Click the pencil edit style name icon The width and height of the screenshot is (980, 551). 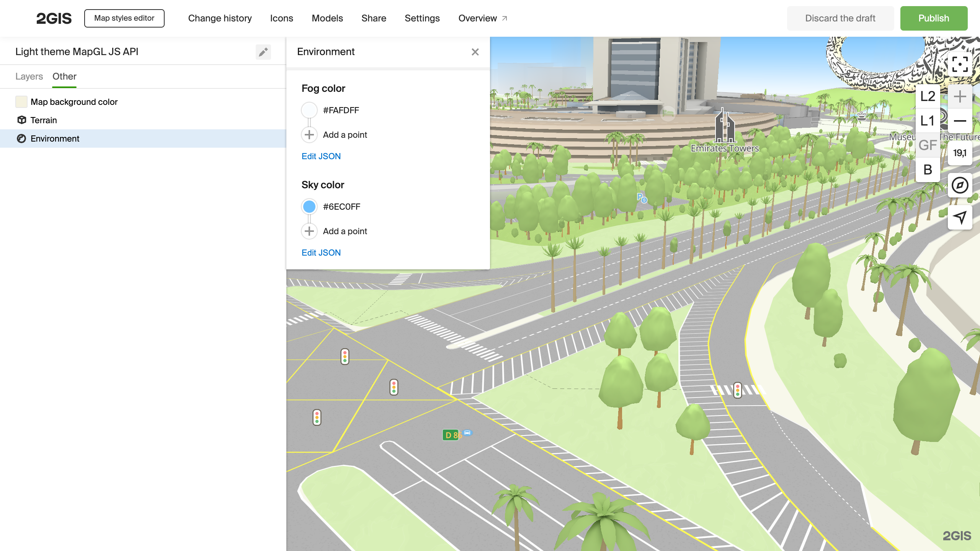coord(263,52)
